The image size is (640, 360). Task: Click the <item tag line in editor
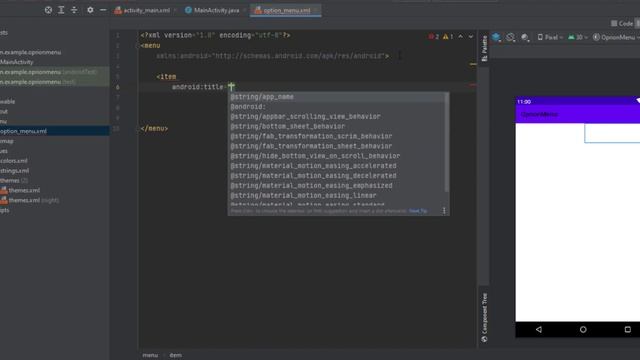pos(166,77)
